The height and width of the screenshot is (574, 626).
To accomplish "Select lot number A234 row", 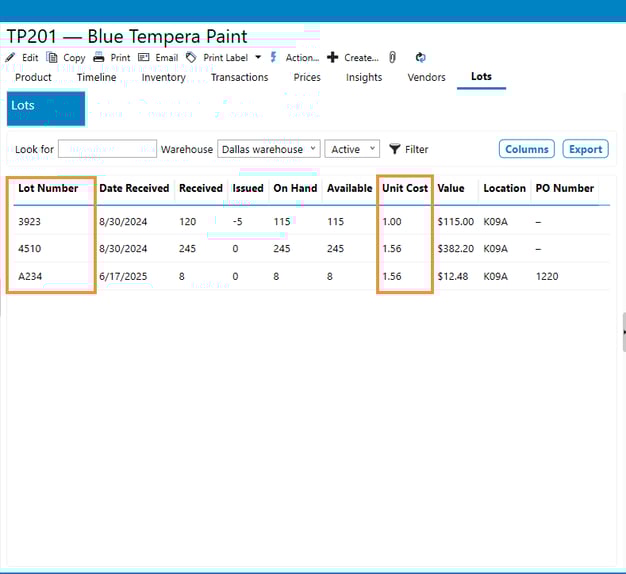I will [32, 276].
